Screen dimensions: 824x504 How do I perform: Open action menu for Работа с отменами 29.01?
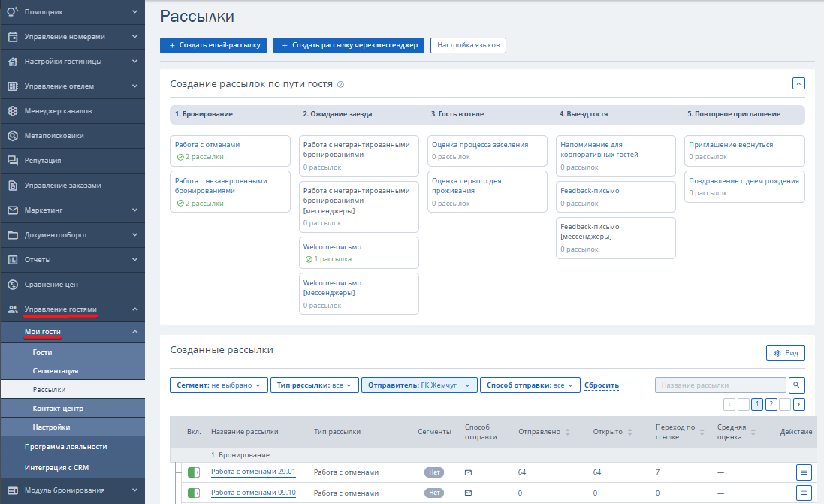(x=804, y=472)
